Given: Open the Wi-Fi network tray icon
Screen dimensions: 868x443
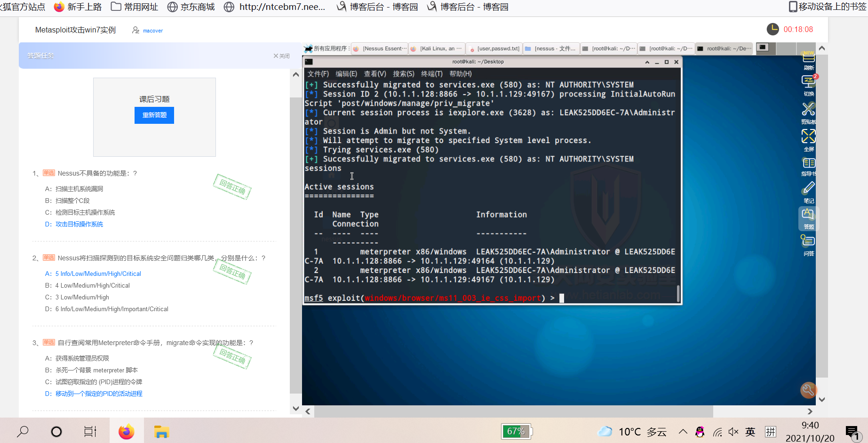Looking at the screenshot, I should (x=717, y=432).
